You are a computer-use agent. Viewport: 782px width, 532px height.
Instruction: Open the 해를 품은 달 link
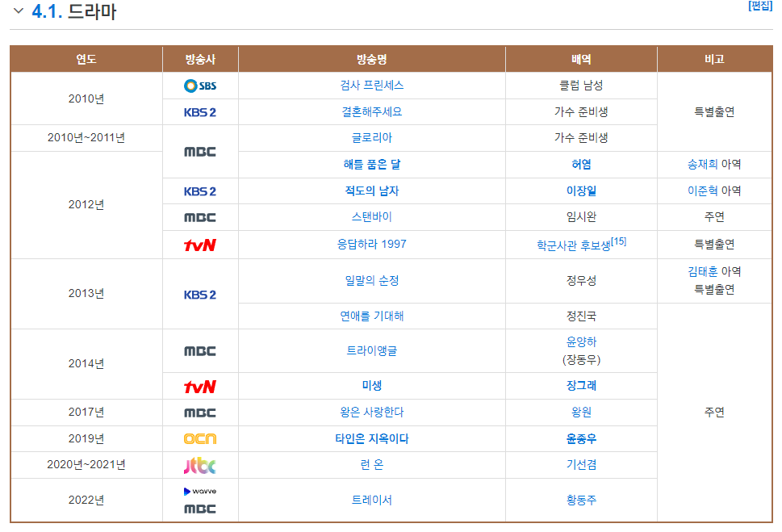coord(372,165)
